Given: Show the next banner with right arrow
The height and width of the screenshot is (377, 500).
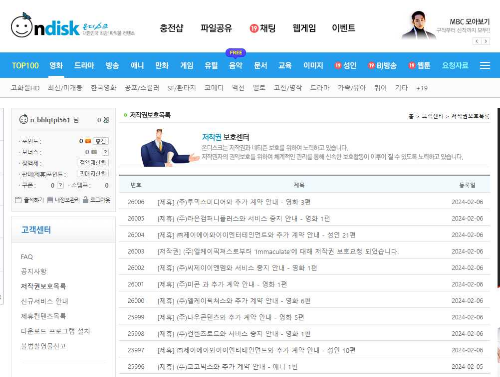Looking at the screenshot, I should [486, 41].
